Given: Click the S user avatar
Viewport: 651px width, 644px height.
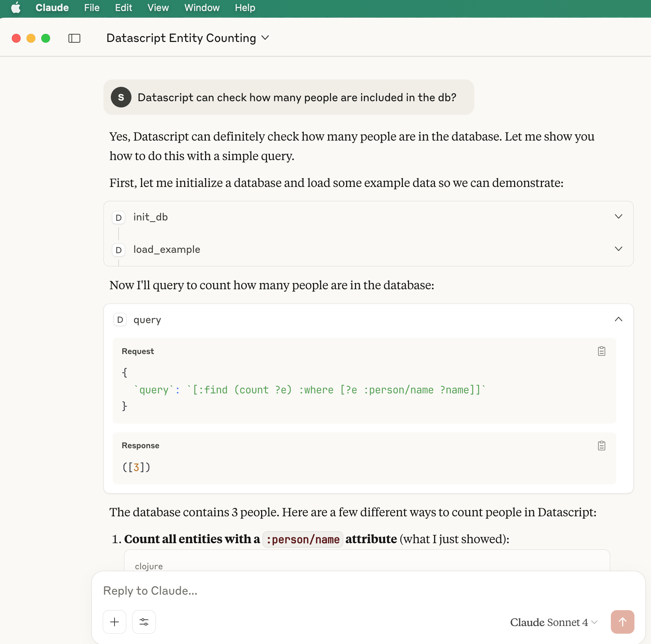Looking at the screenshot, I should coord(121,97).
